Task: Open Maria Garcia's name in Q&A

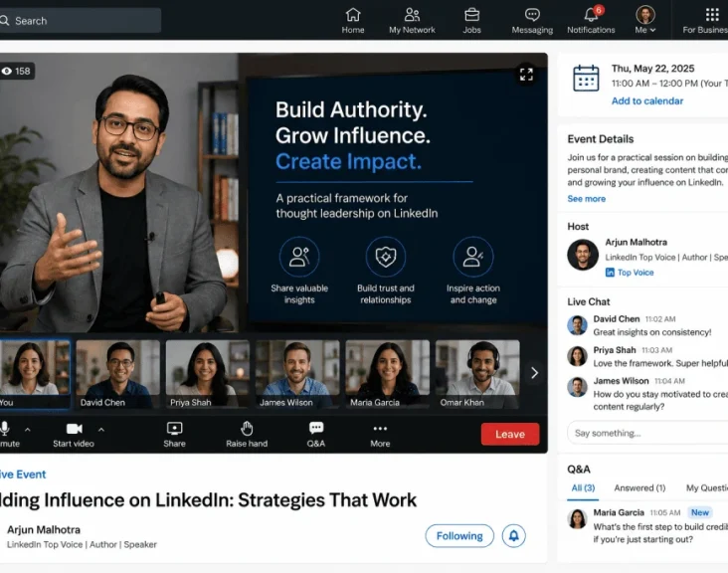Action: coord(619,512)
